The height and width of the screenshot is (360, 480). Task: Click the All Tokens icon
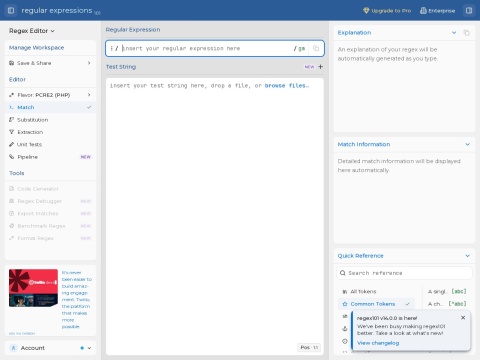click(345, 291)
